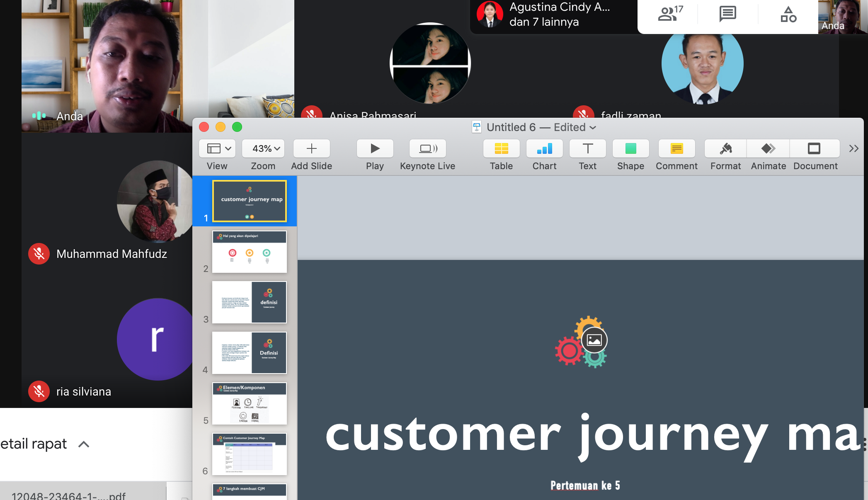
Task: Open the Document inspector
Action: [x=815, y=148]
